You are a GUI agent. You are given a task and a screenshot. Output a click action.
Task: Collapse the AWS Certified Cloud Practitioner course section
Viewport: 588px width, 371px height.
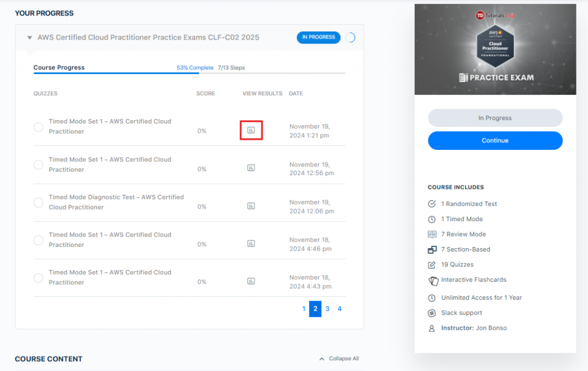[30, 38]
